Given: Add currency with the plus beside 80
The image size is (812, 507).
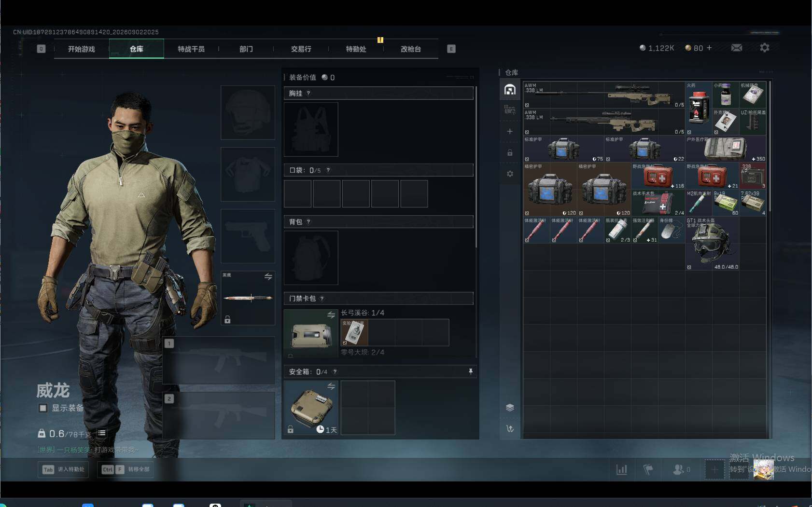Looking at the screenshot, I should pos(709,48).
